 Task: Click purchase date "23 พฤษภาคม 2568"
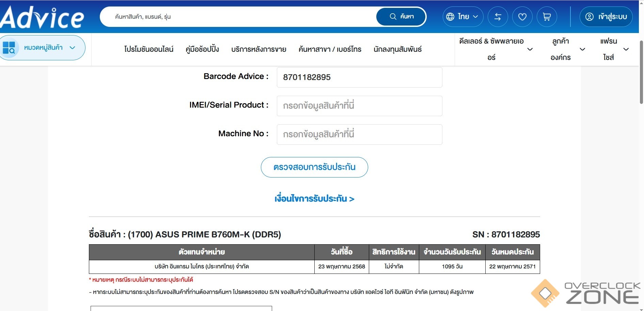click(342, 267)
